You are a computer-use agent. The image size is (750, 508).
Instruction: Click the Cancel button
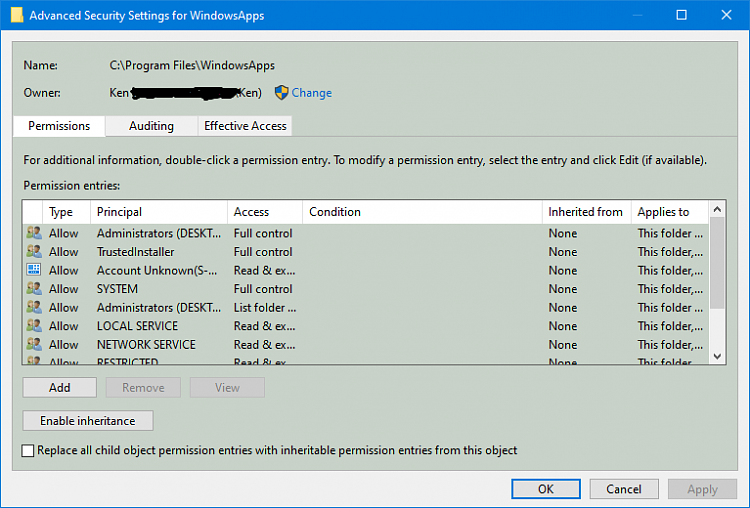tap(624, 489)
